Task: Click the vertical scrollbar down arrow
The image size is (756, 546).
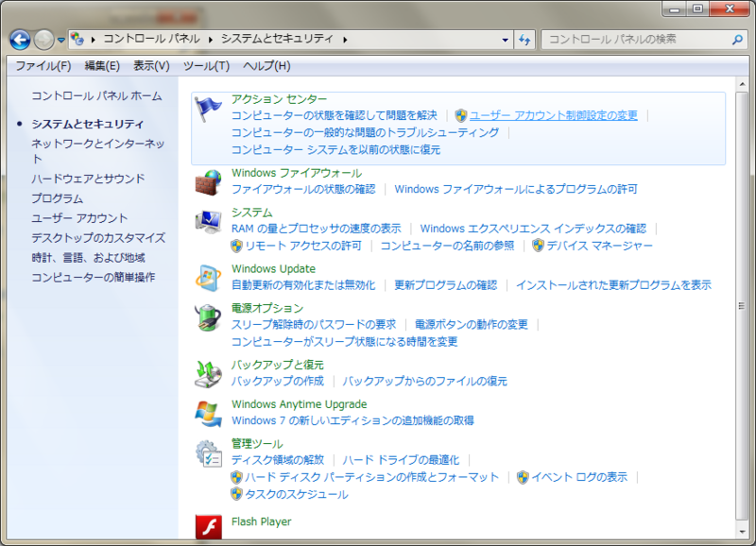Action: coord(742,532)
